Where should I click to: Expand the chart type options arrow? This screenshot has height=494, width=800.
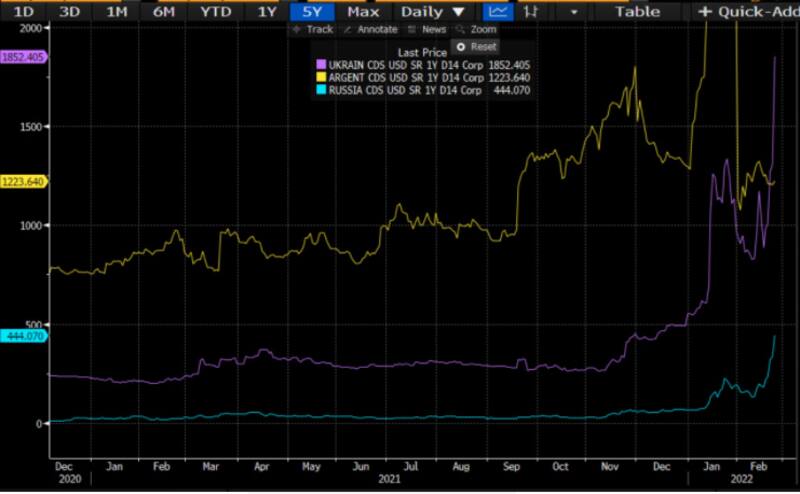tap(574, 12)
